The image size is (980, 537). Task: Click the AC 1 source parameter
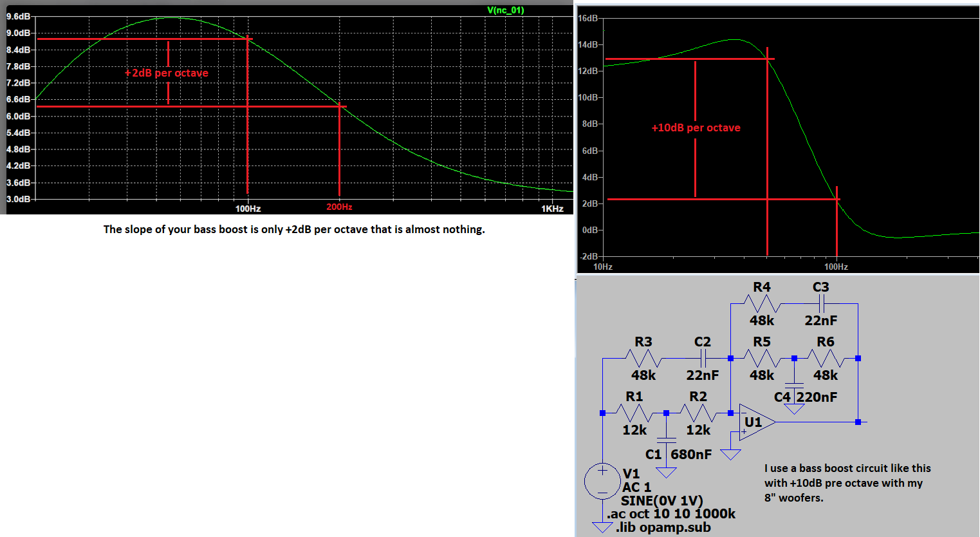coord(636,487)
